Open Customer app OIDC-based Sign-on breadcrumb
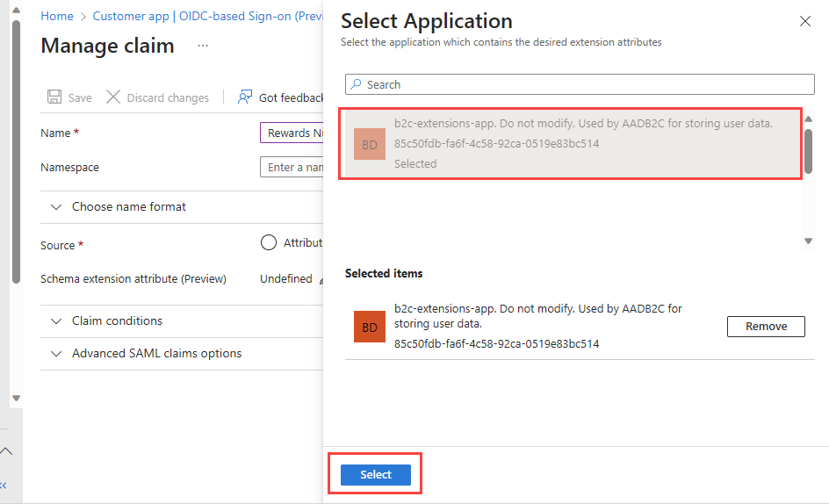The width and height of the screenshot is (829, 504). 208,17
